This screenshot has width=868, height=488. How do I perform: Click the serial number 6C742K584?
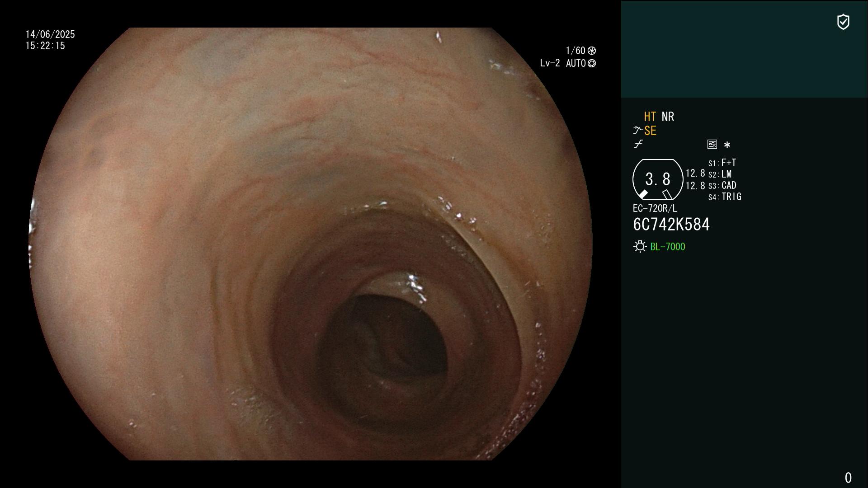(x=671, y=225)
